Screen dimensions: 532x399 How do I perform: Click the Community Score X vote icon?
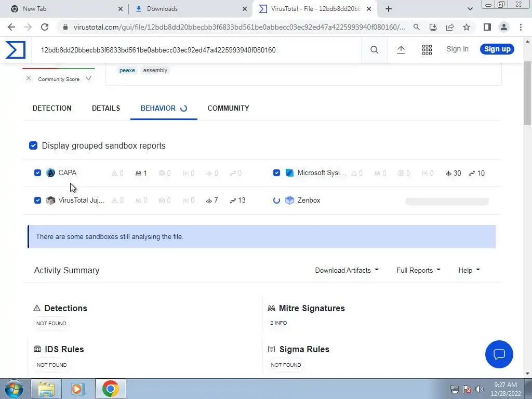pyautogui.click(x=29, y=78)
